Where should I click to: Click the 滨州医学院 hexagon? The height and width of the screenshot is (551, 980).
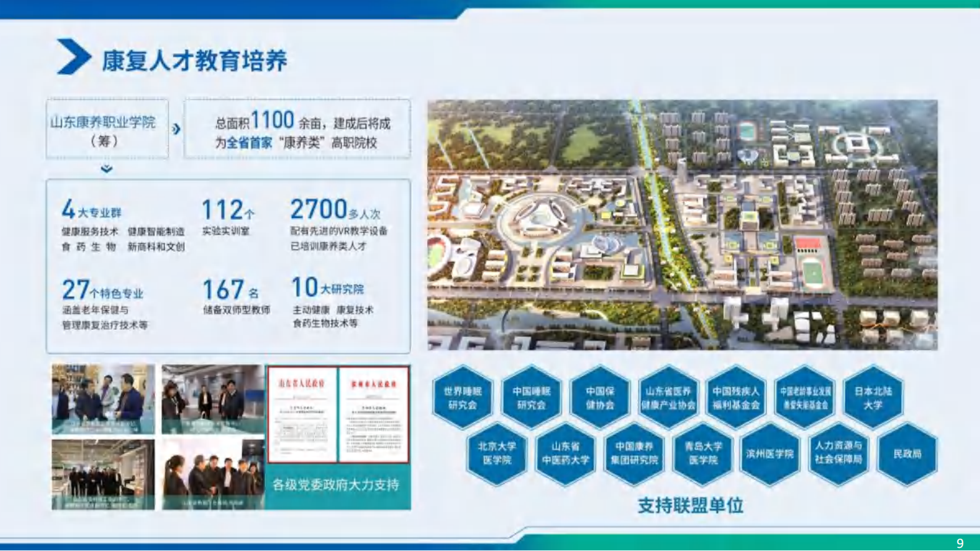pos(770,453)
